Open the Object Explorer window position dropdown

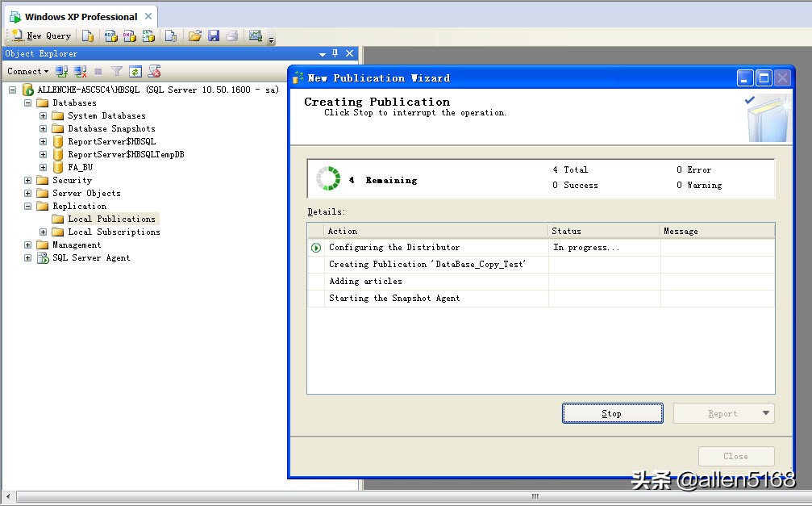pyautogui.click(x=322, y=54)
